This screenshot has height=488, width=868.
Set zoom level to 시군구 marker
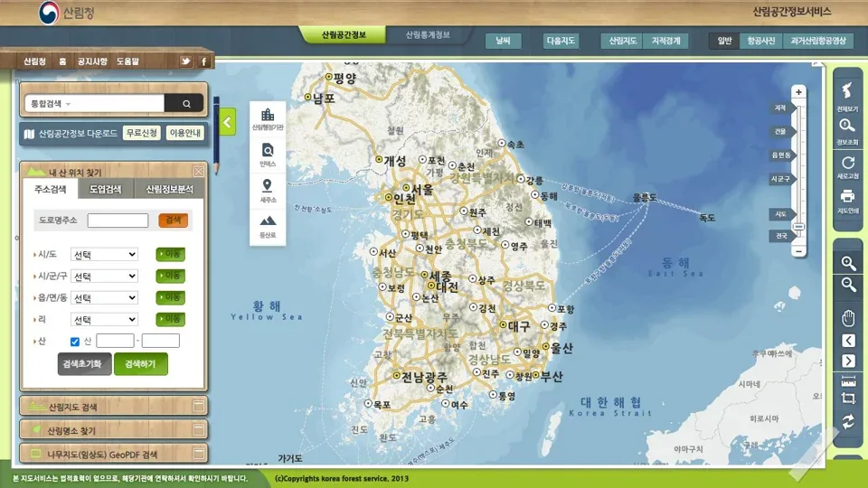coord(781,179)
